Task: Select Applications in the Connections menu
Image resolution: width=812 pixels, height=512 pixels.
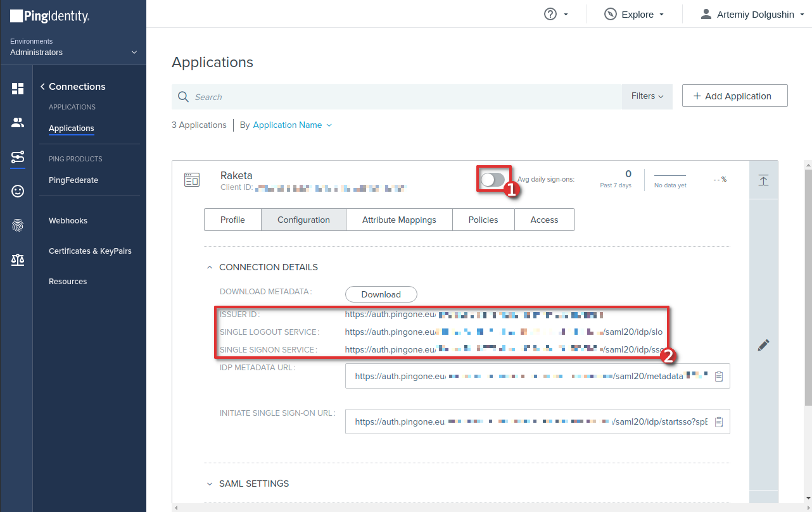Action: (72, 128)
